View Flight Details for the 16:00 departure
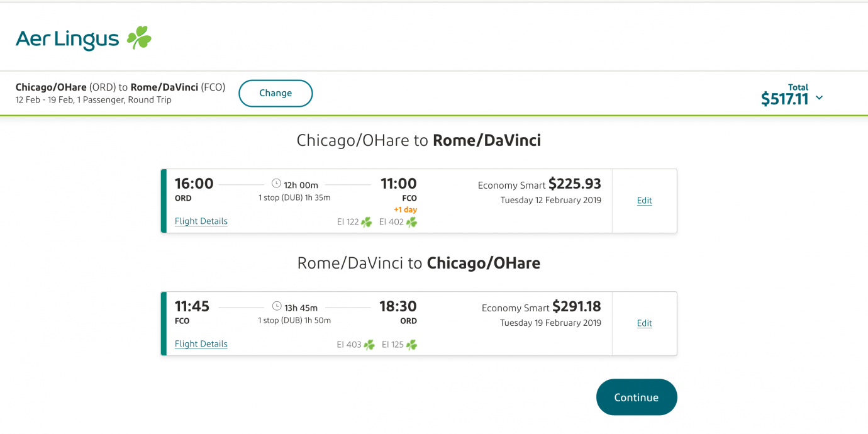The height and width of the screenshot is (434, 868). pyautogui.click(x=201, y=221)
